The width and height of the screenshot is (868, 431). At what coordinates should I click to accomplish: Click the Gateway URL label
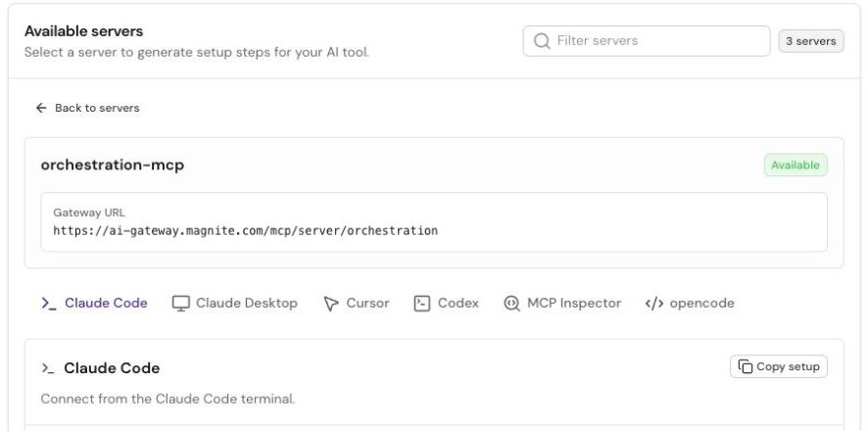coord(89,213)
